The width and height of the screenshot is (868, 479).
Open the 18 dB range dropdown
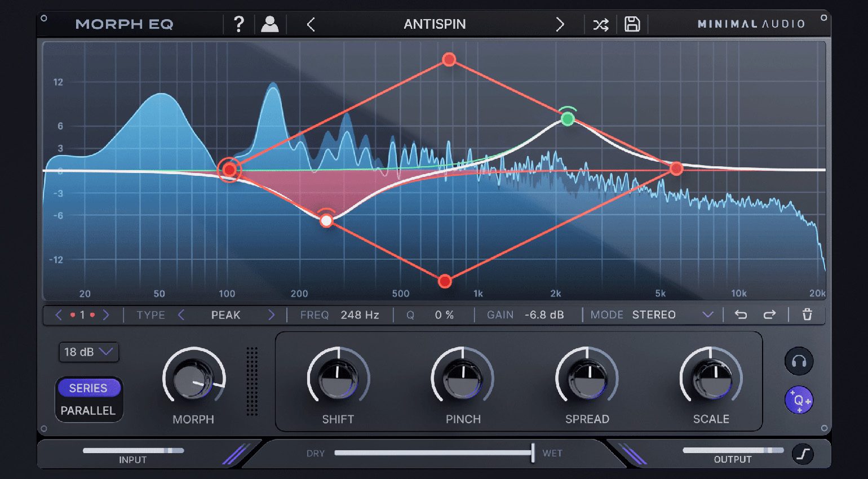click(x=88, y=352)
